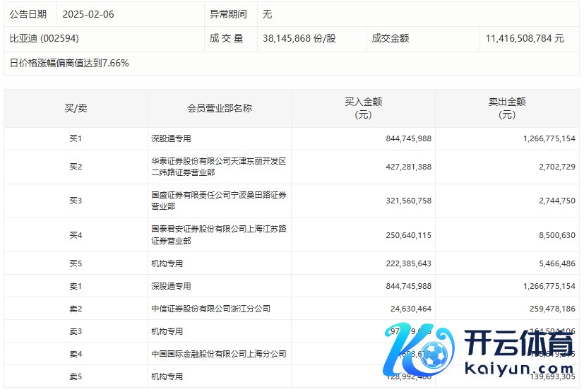Click the 国泰君安证券 上海江苏路 branch name
This screenshot has height=392, width=584.
[218, 234]
